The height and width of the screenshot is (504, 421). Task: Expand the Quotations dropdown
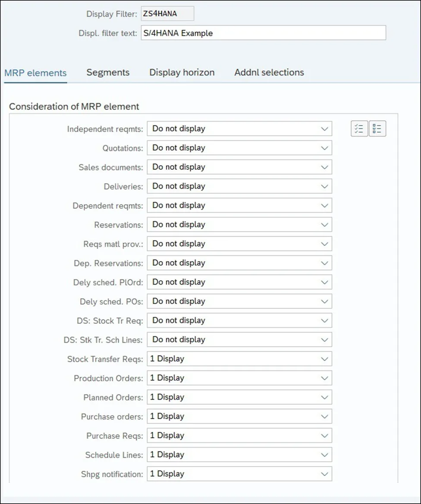[324, 148]
